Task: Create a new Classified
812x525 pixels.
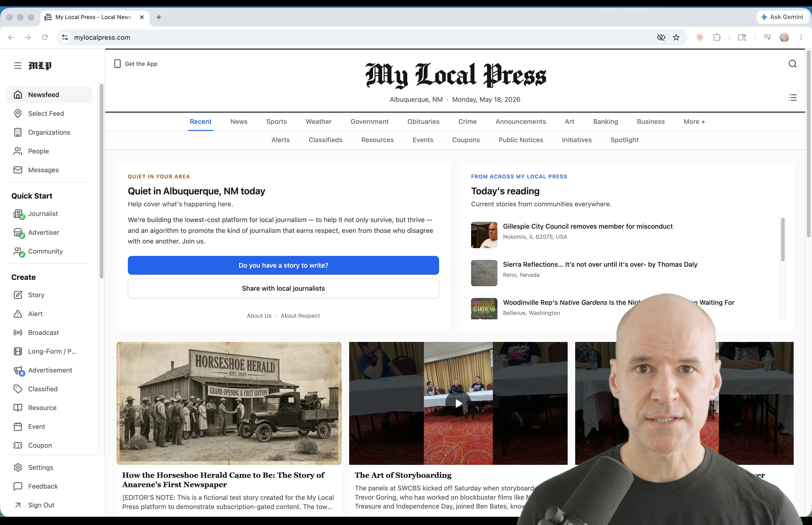Action: (49, 389)
